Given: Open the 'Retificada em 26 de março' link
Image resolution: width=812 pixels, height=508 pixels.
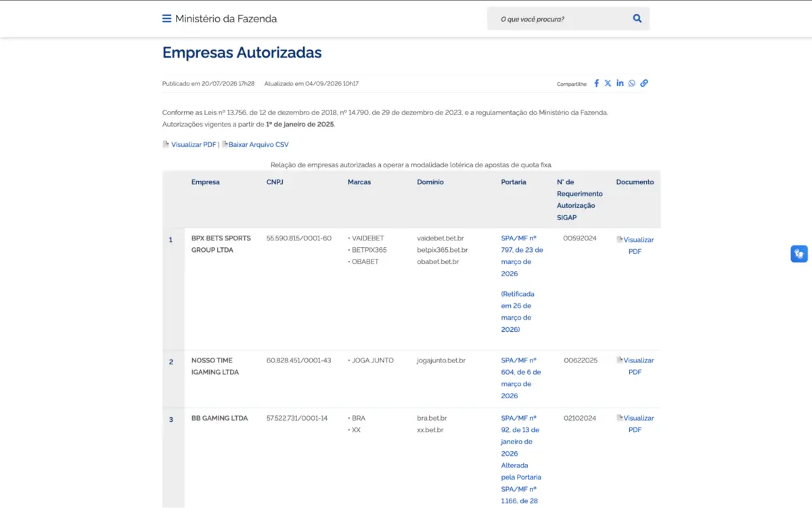Looking at the screenshot, I should point(518,312).
